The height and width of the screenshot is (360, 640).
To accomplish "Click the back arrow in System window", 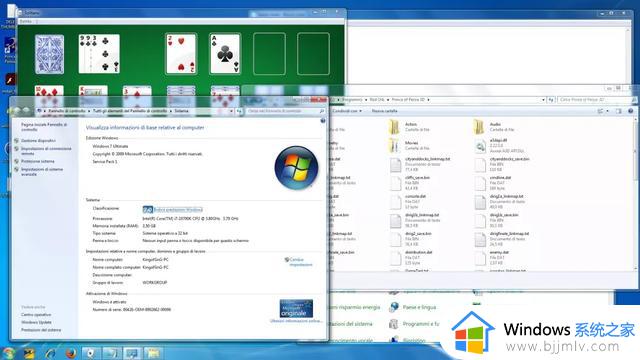I will (18, 111).
